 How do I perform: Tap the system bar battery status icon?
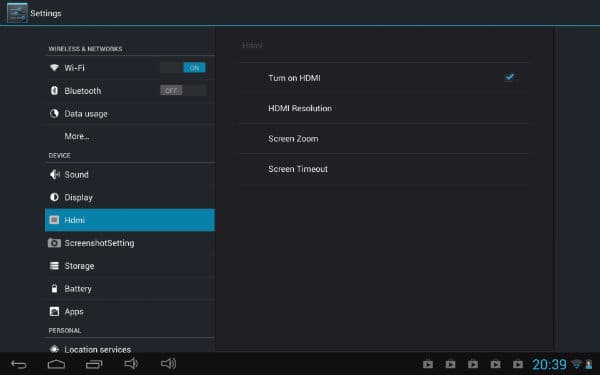[589, 365]
